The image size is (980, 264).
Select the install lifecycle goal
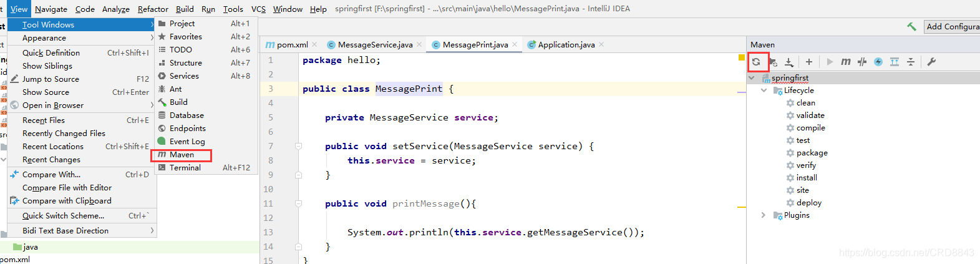point(807,178)
